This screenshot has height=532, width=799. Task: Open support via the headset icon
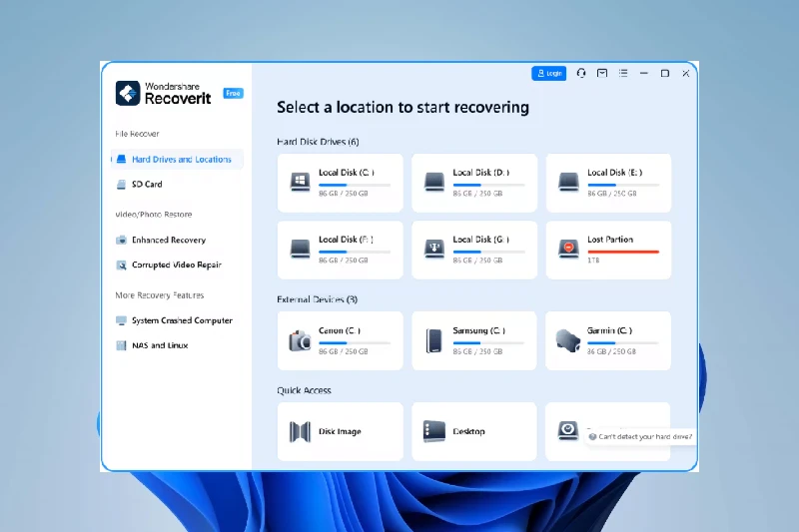581,73
